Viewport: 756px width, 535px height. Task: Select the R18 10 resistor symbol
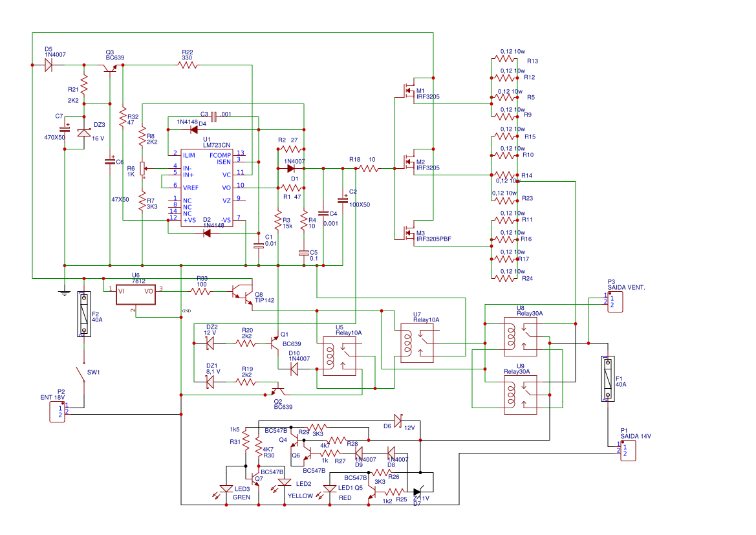point(369,168)
